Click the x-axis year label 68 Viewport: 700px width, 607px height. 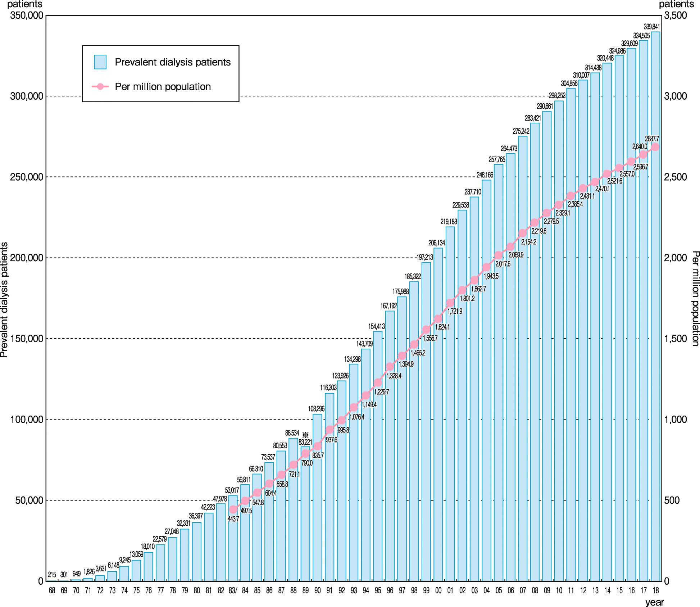coord(52,590)
